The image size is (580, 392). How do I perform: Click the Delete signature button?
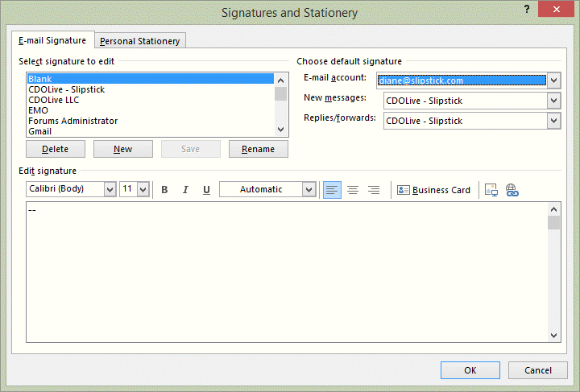tap(56, 149)
